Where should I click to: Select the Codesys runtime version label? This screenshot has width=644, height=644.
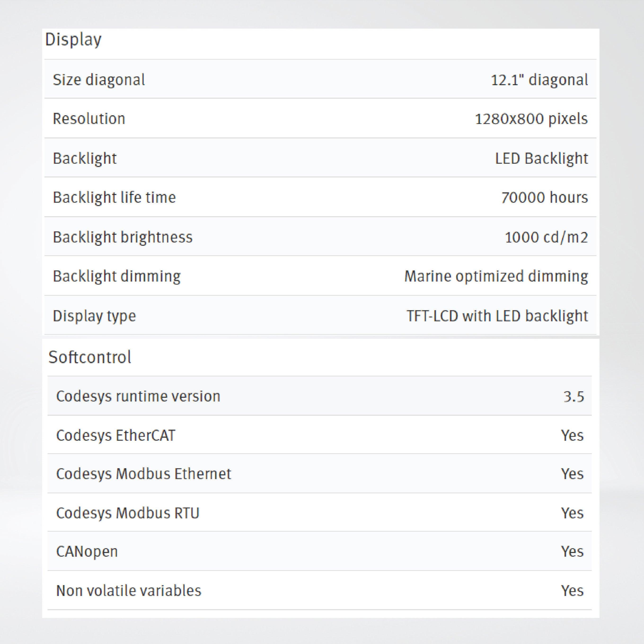(138, 396)
